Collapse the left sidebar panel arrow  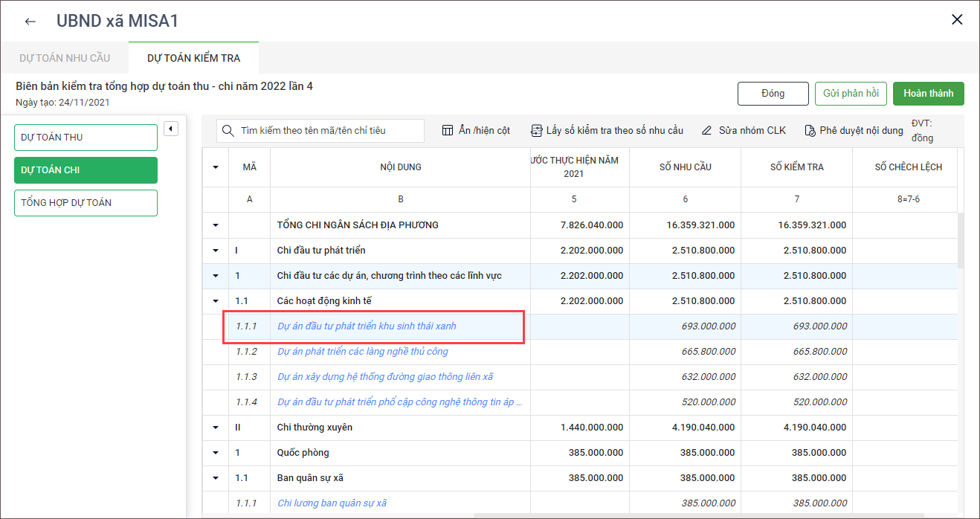[170, 129]
